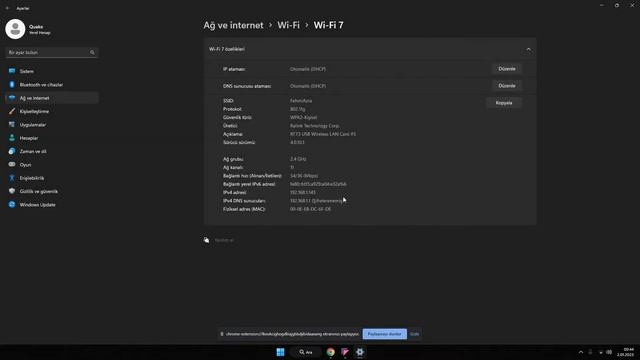Navigate to the Wi-Fi breadcrumb
This screenshot has width=640, height=360.
289,25
